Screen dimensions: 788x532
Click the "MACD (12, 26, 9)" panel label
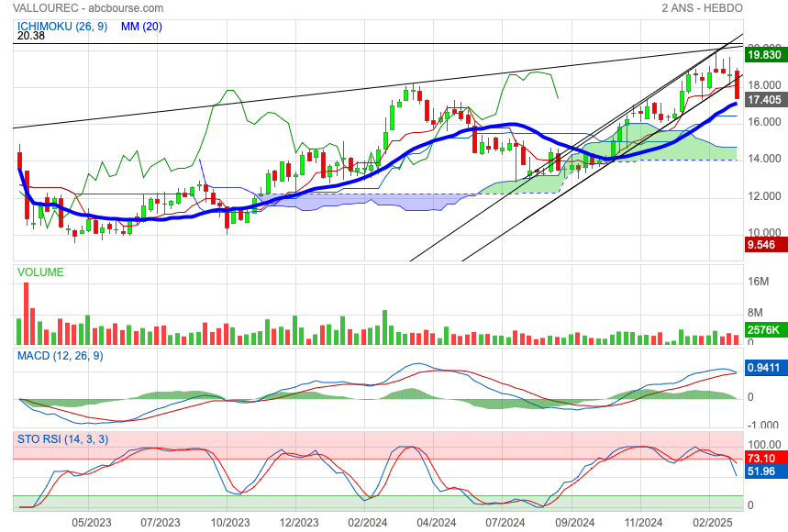61,356
